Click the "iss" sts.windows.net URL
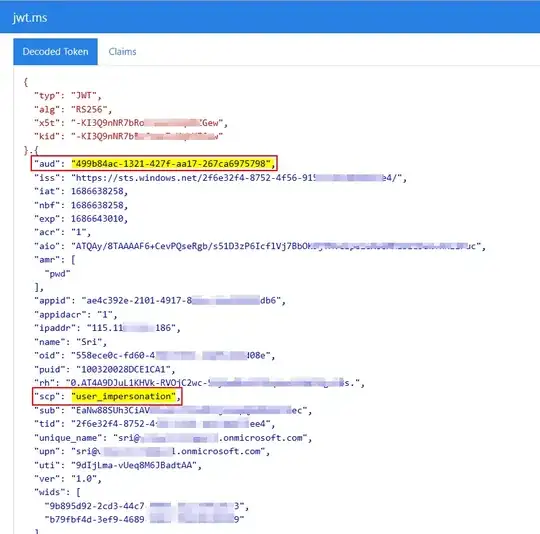Screen dimensions: 540x534 click(x=237, y=178)
